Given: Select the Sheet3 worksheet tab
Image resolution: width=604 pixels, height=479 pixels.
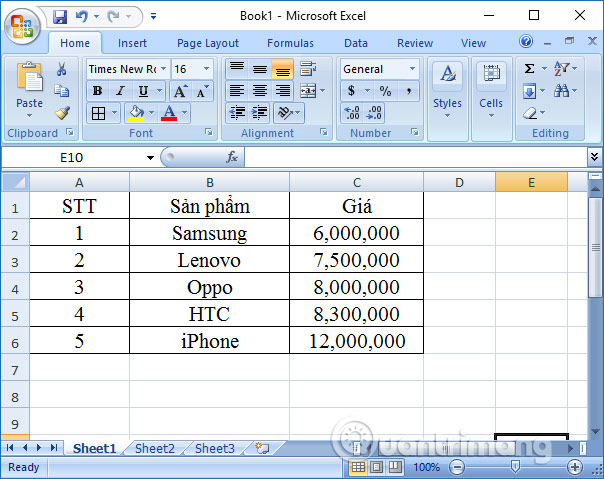Looking at the screenshot, I should point(215,449).
